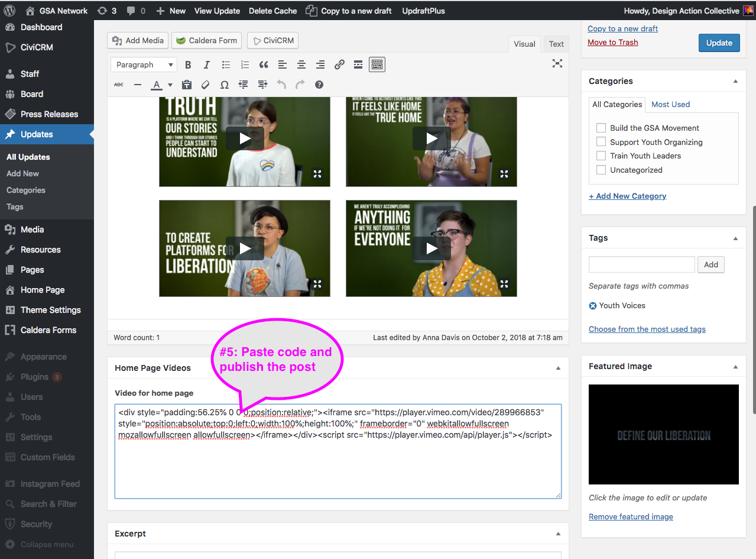Collapse the Featured Image panel

tap(735, 366)
